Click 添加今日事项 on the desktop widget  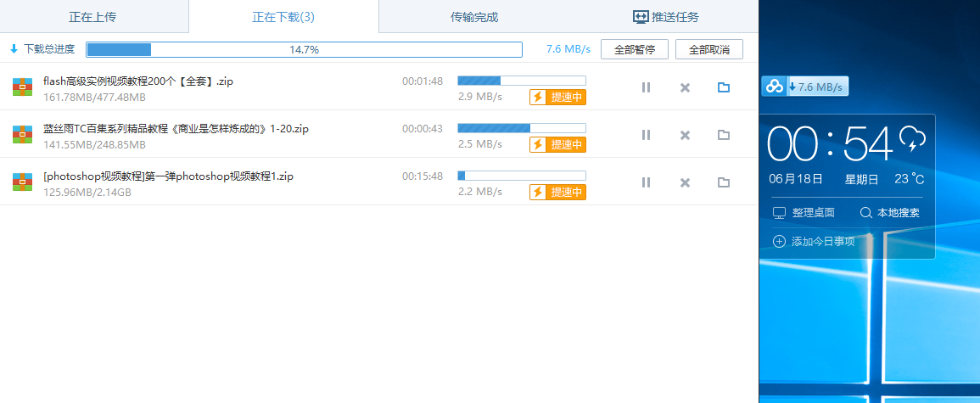coord(814,242)
